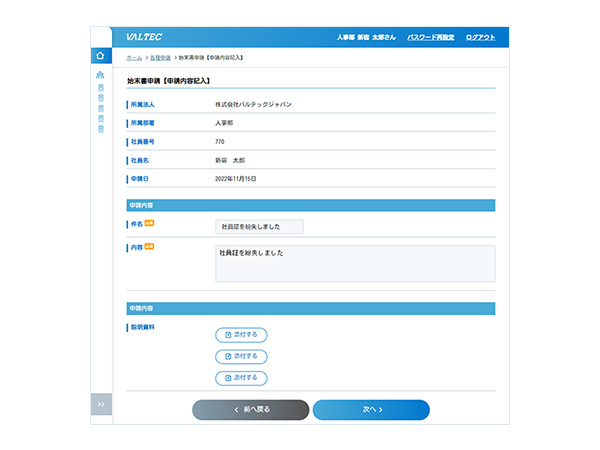Select the fourth document icon in sidebar
600x450 pixels.
click(100, 118)
